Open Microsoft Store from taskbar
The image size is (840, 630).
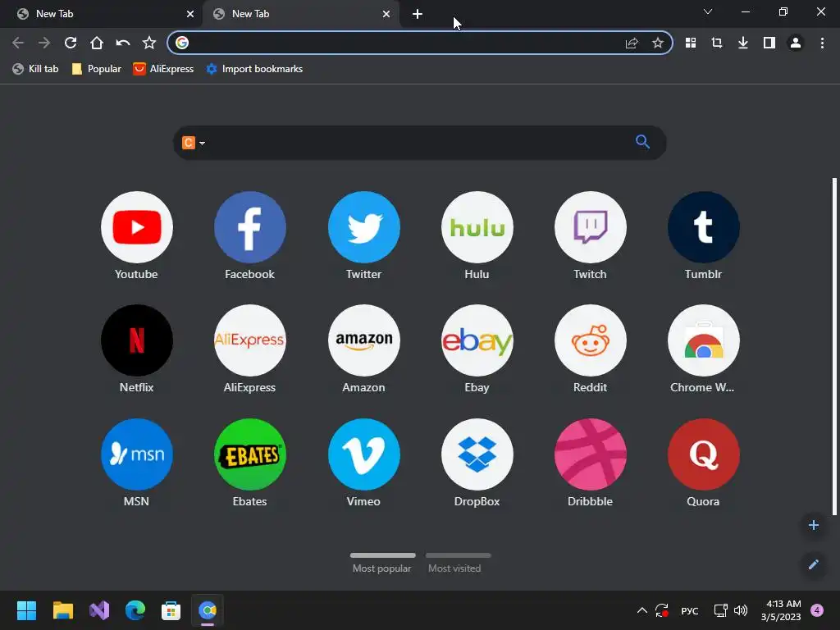[x=171, y=610]
